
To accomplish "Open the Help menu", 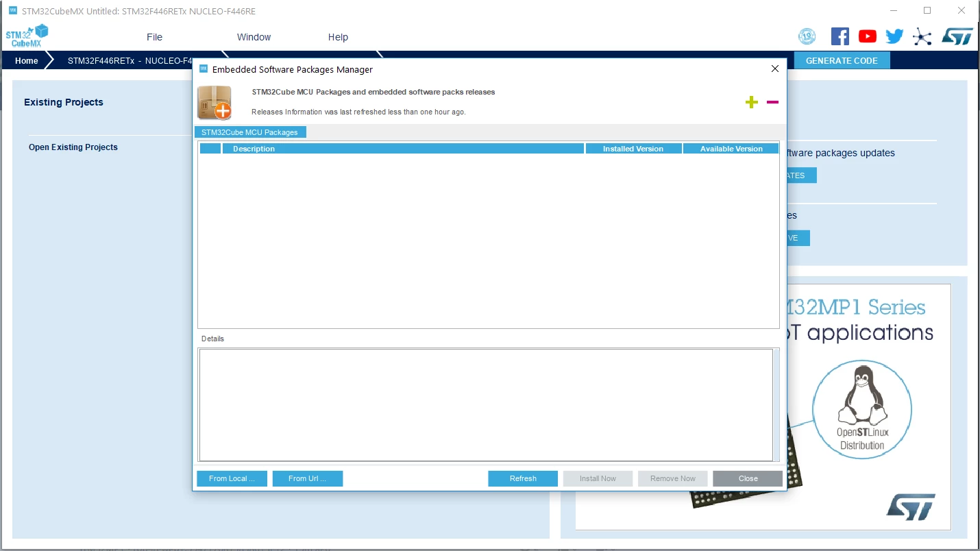I will point(338,37).
